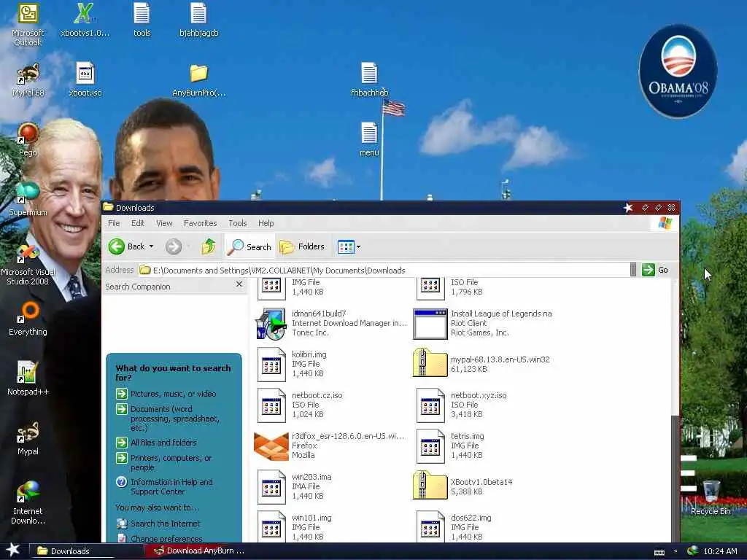
Task: Open the Edit menu
Action: coord(138,223)
